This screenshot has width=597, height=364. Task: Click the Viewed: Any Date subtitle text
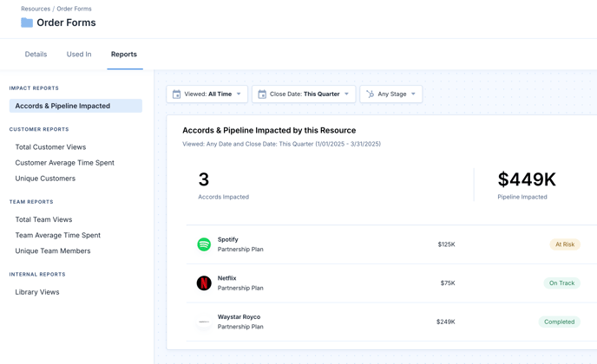(281, 144)
